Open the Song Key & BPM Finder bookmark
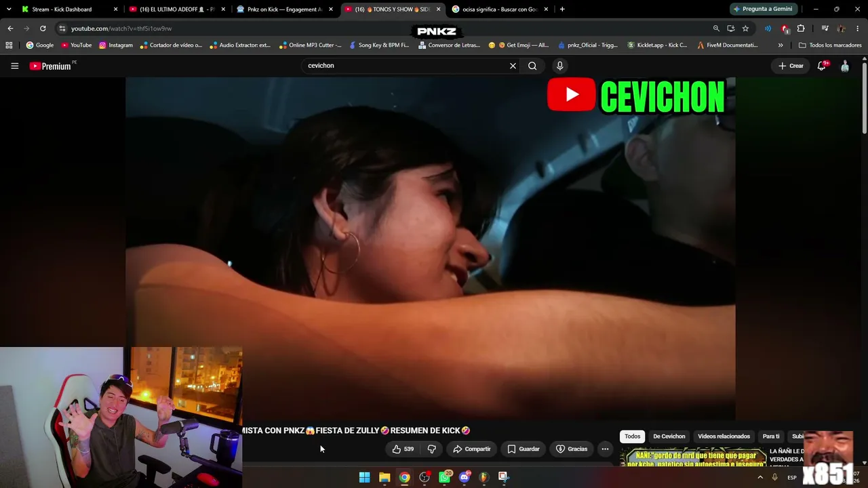 [379, 45]
